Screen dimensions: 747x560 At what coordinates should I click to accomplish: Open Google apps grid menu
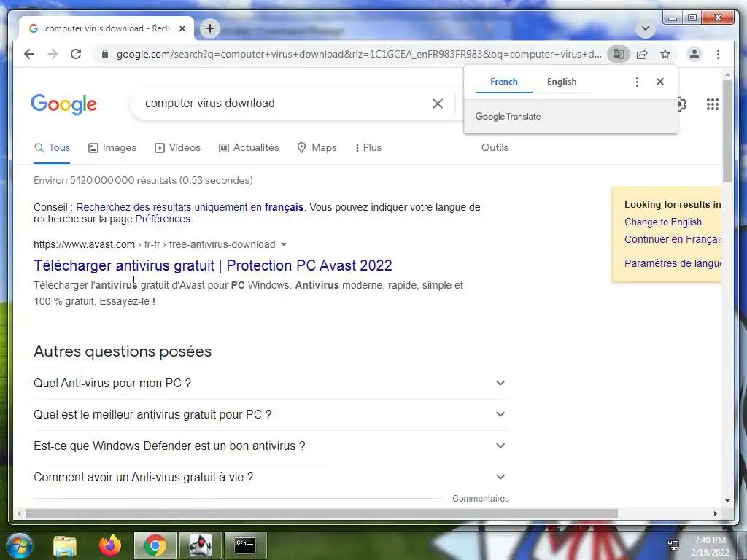coord(713,104)
